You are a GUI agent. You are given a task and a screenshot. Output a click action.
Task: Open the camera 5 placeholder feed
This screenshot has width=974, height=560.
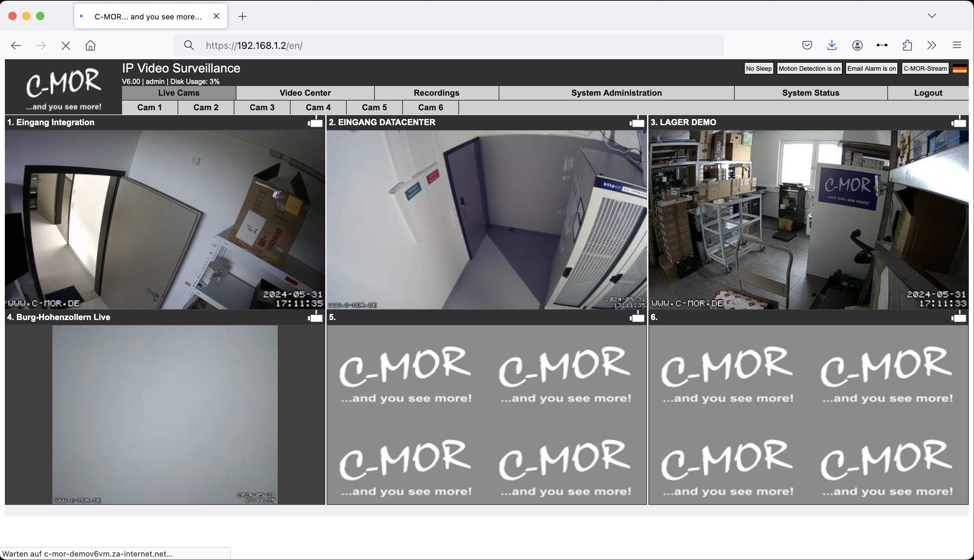(x=486, y=415)
